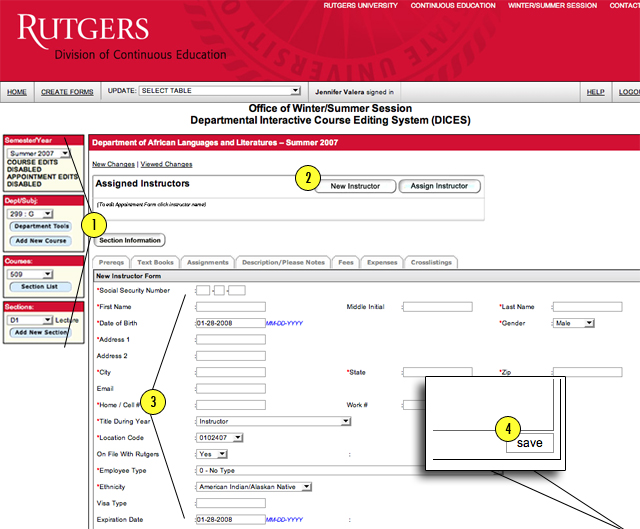Viewport: 640px width, 529px height.
Task: Click the Add New Section button
Action: (41, 333)
